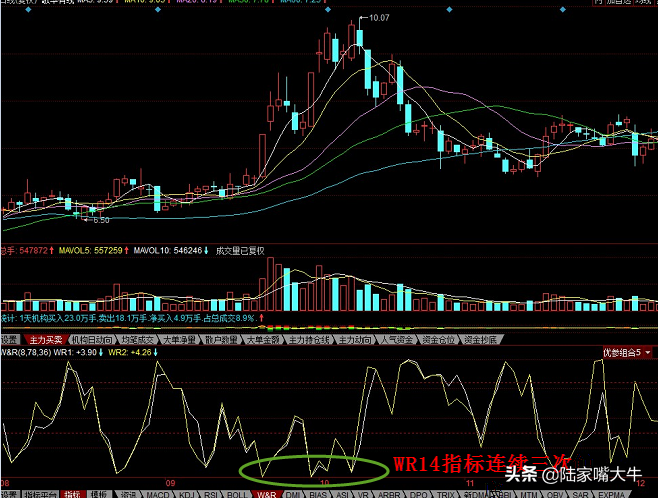Switch to the 主力持仓线 tab
Screen dimensions: 658x498
pos(309,339)
